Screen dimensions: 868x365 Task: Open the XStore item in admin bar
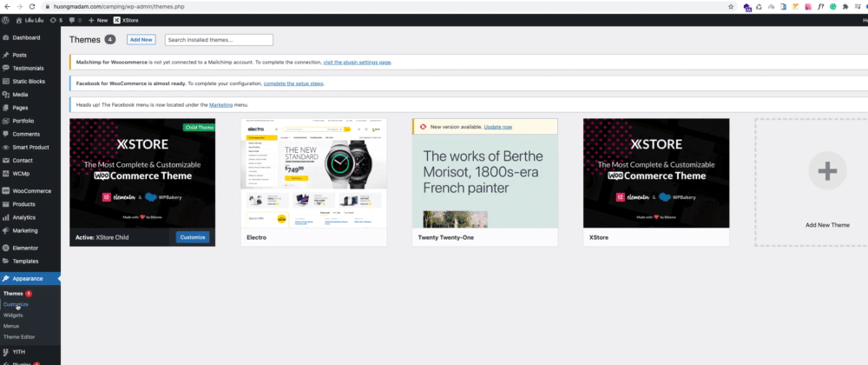pos(126,20)
